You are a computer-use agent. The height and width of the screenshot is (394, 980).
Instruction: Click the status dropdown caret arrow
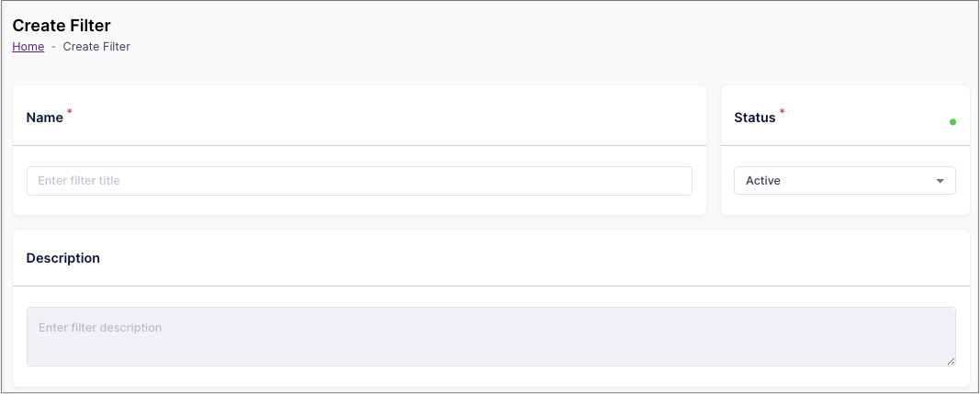click(x=940, y=181)
